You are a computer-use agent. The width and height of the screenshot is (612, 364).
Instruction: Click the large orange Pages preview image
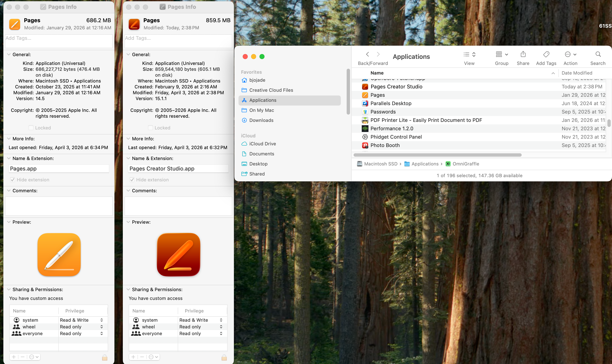coord(59,255)
